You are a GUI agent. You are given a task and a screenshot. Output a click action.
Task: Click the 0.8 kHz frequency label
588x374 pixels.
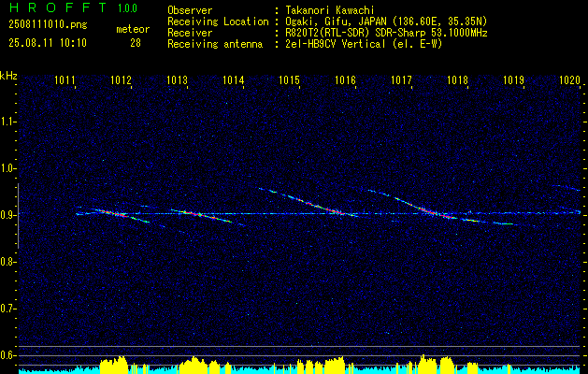click(x=8, y=262)
